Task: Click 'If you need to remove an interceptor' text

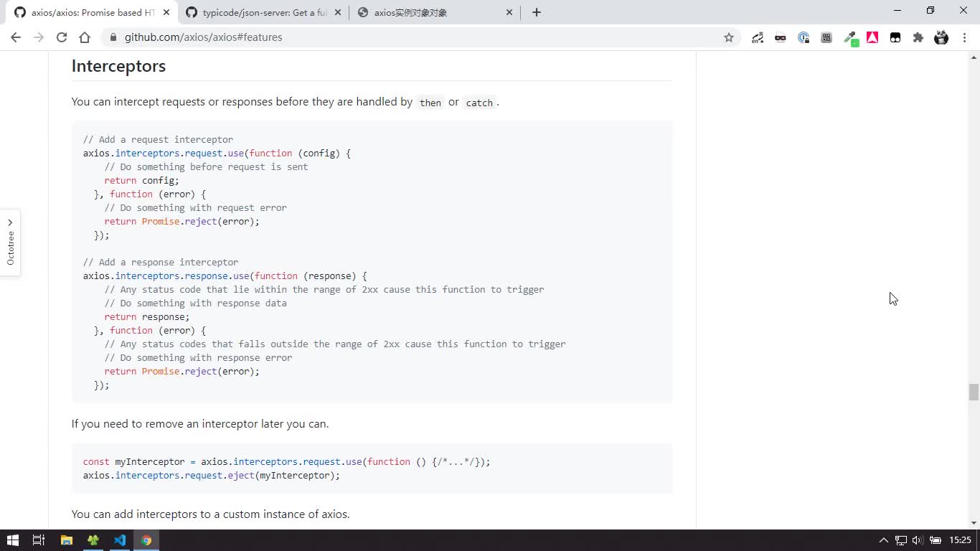Action: point(200,424)
